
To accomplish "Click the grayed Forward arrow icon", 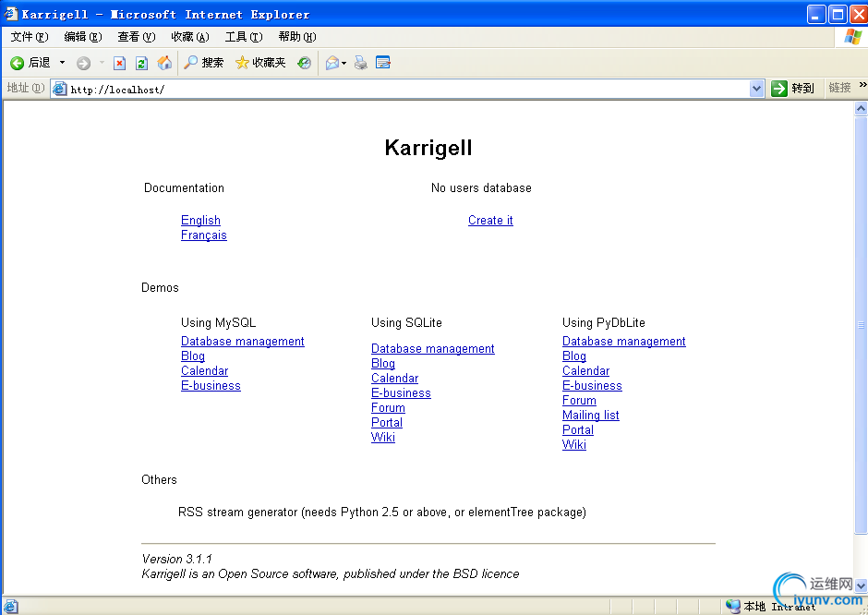I will [x=84, y=63].
